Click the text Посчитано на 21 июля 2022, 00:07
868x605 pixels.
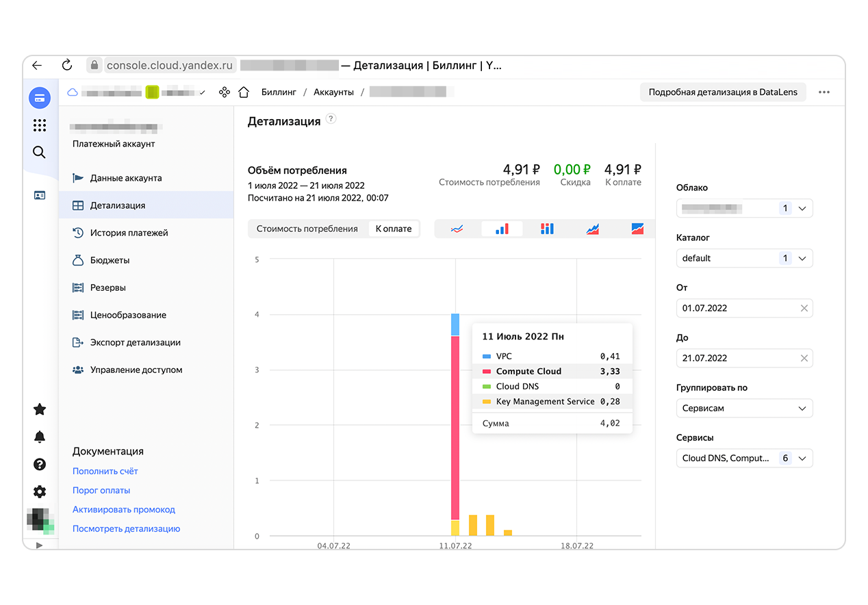coord(318,198)
